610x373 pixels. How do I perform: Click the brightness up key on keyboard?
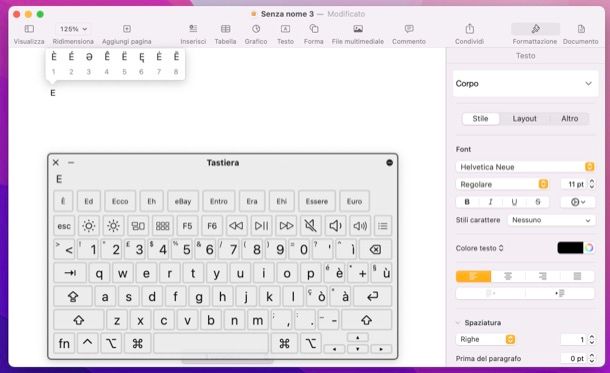click(113, 226)
